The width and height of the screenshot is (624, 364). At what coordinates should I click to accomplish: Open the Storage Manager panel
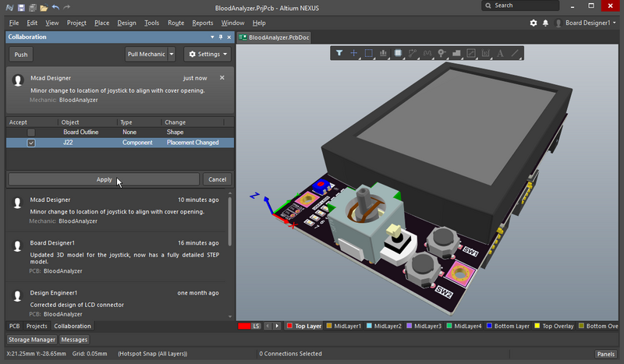tap(32, 340)
